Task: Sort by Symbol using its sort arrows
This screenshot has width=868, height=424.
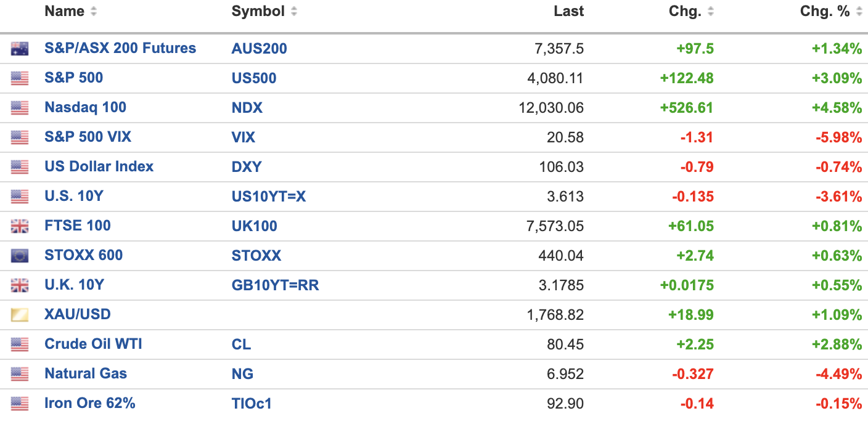Action: pos(294,12)
